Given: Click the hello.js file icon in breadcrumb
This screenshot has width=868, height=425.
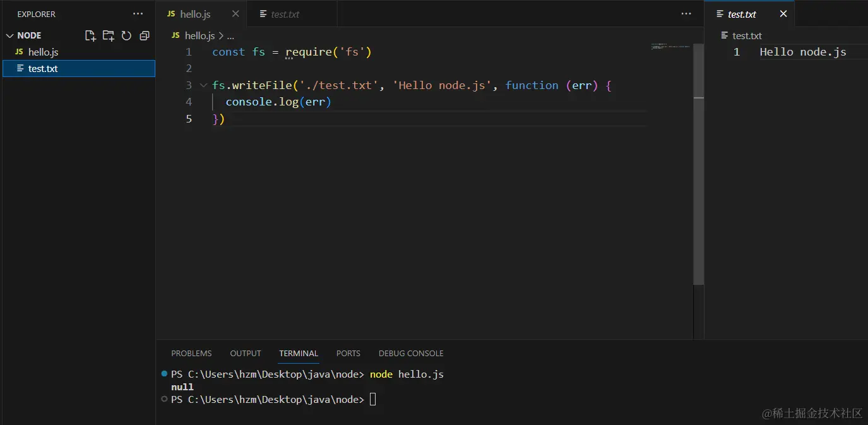Looking at the screenshot, I should tap(175, 36).
